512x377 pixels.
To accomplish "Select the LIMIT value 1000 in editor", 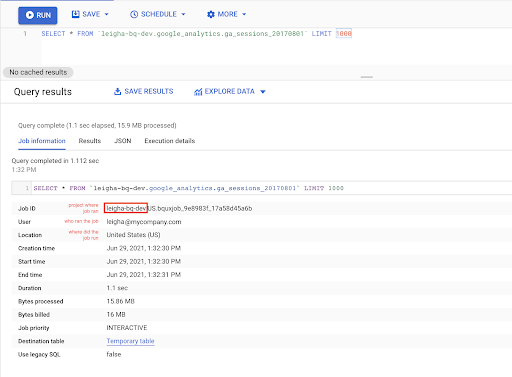I will click(x=344, y=34).
